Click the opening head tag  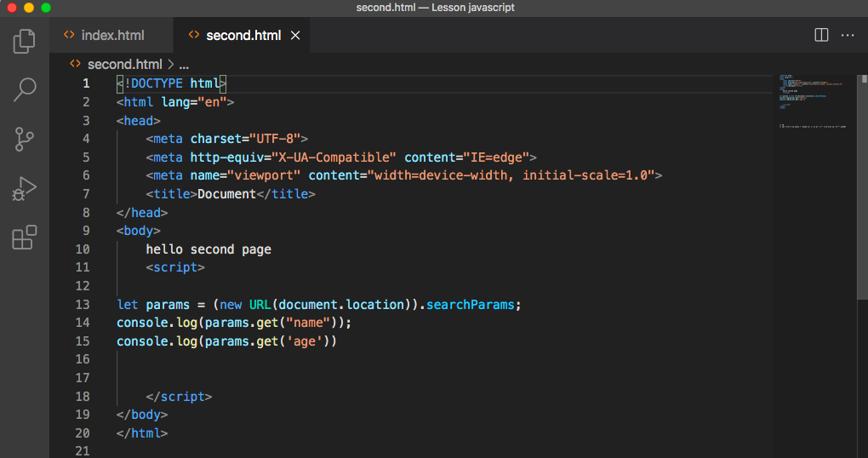(x=139, y=121)
